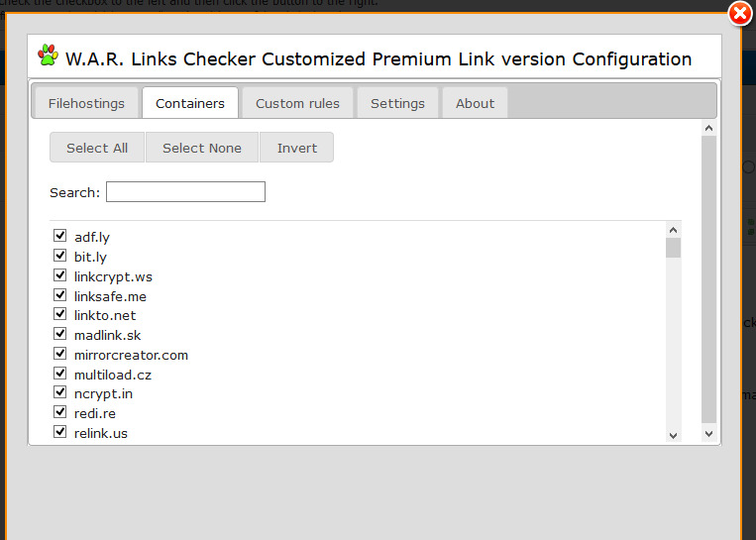
Task: Open the Custom rules tab
Action: pos(297,103)
